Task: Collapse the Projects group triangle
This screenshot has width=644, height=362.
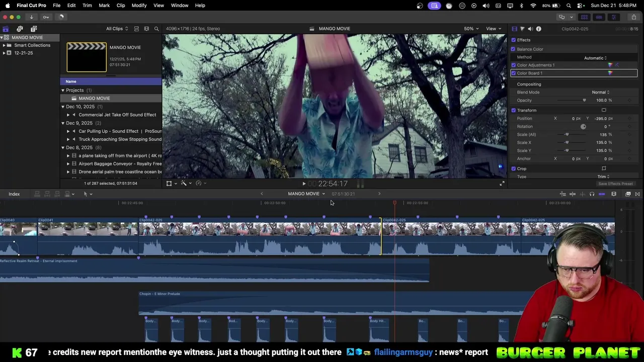Action: coord(63,90)
